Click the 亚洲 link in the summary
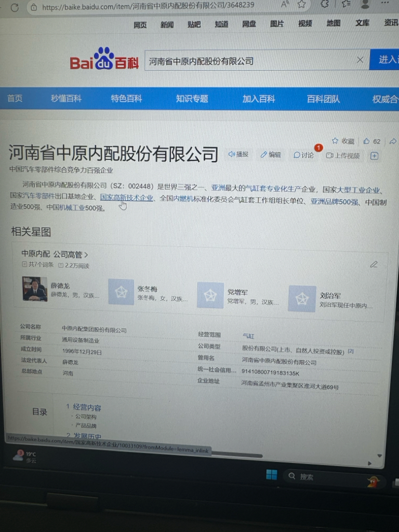 click(x=218, y=188)
